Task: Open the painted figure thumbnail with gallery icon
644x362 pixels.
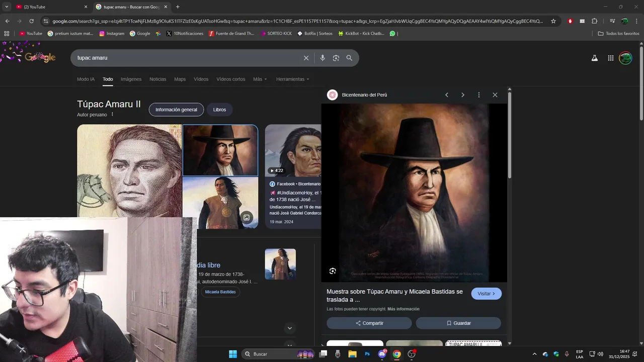Action: 220,203
